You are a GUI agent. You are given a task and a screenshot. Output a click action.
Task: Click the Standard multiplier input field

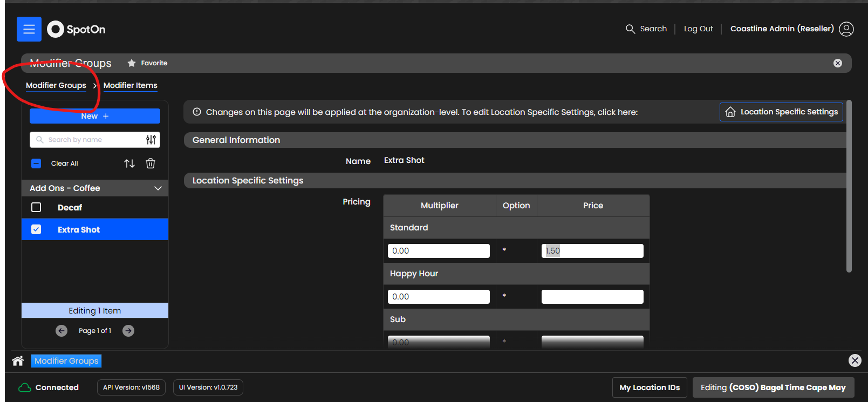tap(439, 251)
